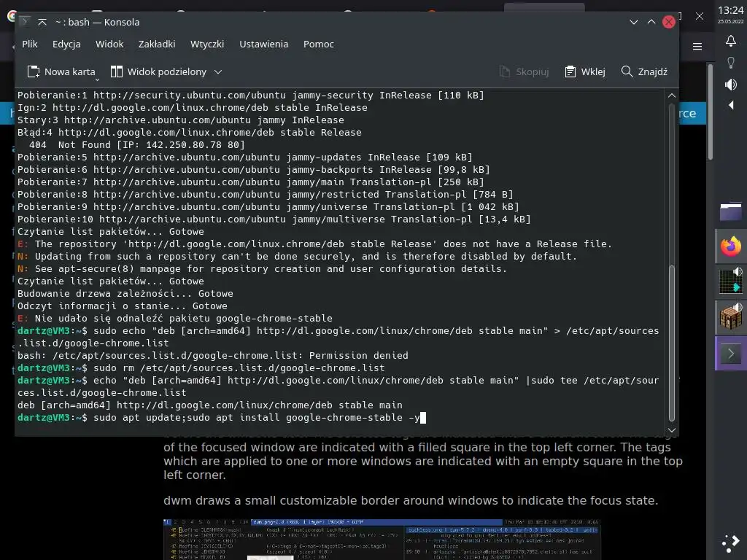Click the Znajdź search button

(644, 71)
